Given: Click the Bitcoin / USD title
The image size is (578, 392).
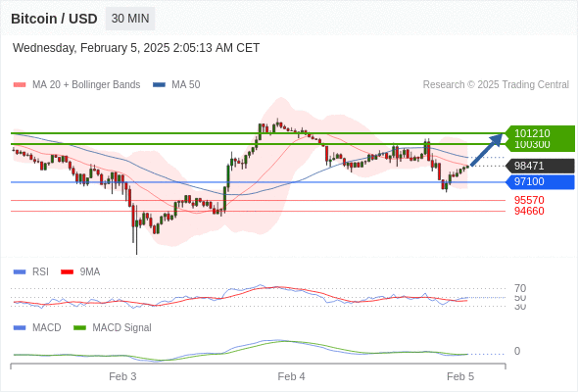Looking at the screenshot, I should [54, 19].
